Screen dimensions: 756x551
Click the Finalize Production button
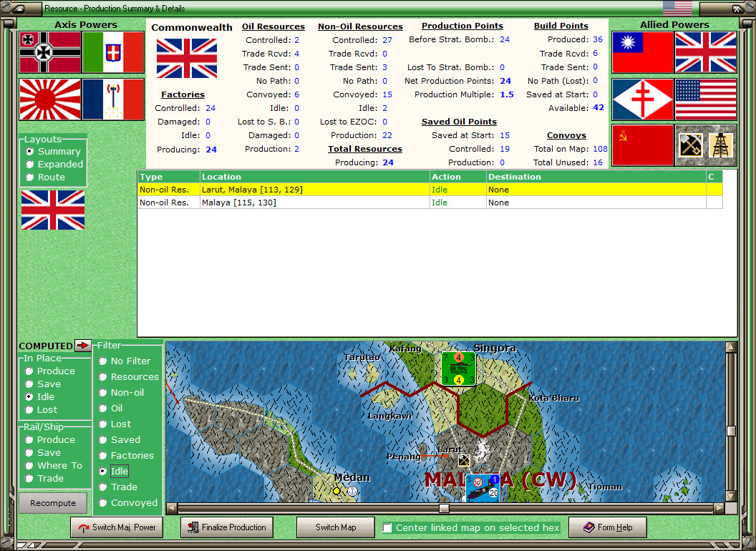227,527
